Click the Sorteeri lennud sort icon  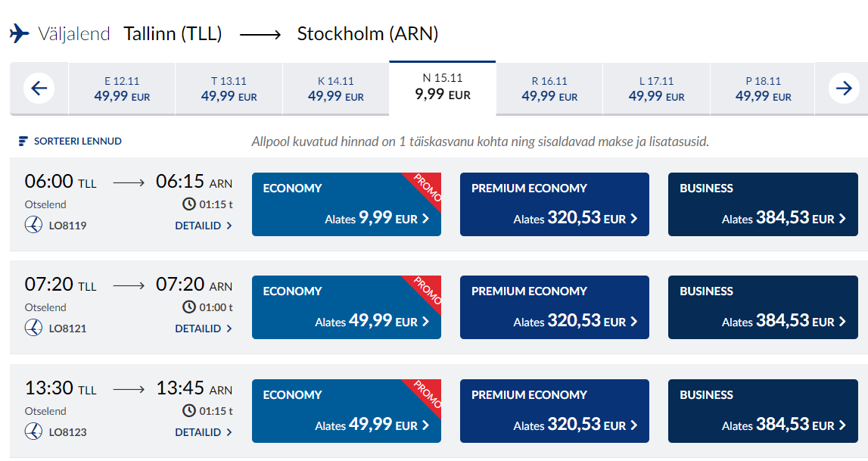click(x=23, y=141)
